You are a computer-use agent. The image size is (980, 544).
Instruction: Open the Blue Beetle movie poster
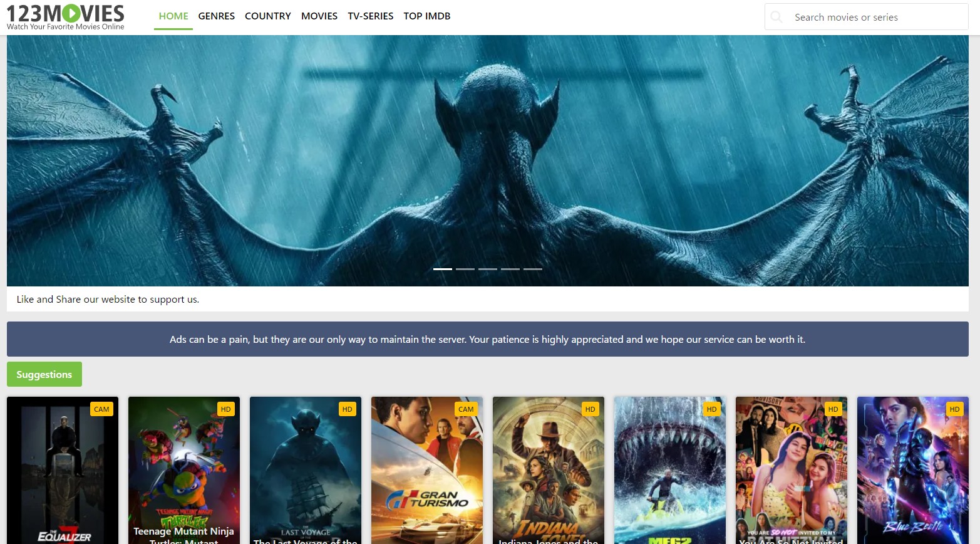click(913, 470)
